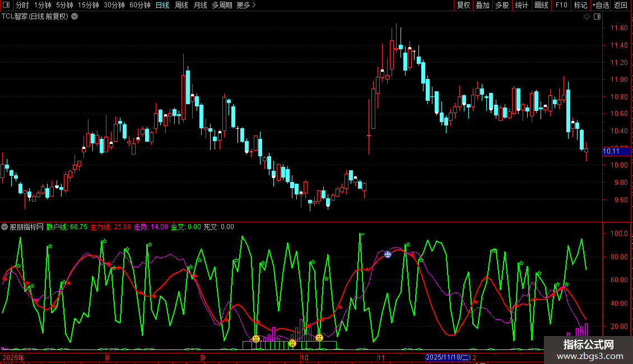Click the 11.00 price axis label
633x364 pixels.
[x=619, y=80]
